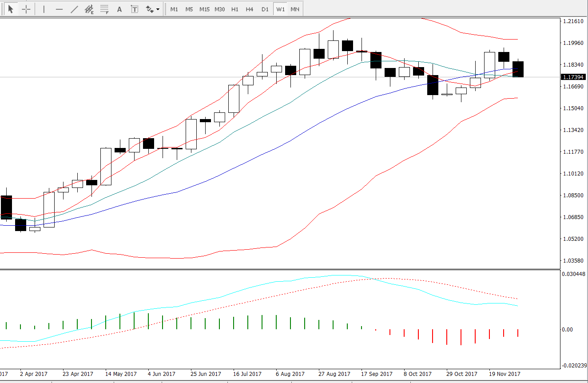Click the 17 Sep 2017 date label
The image size is (588, 383).
[377, 374]
